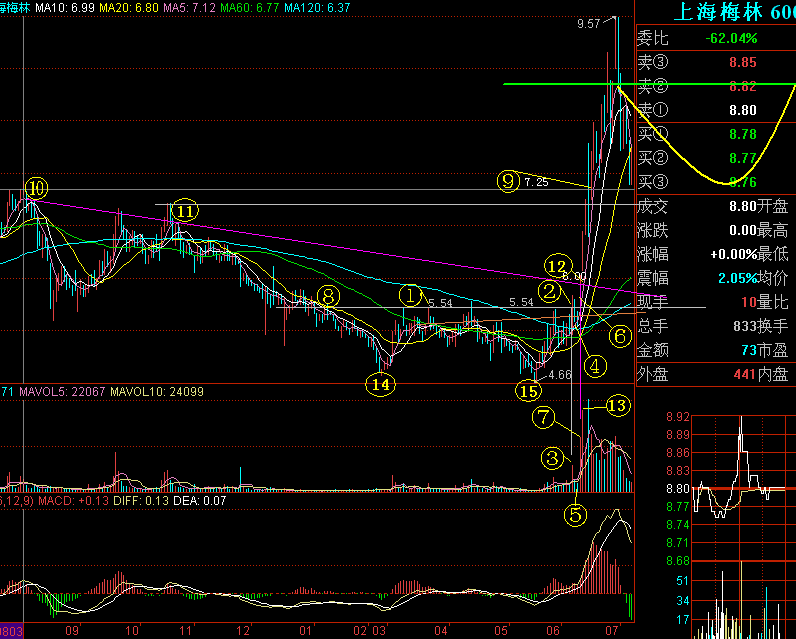
Task: Select the circled number 8 annotation
Action: pyautogui.click(x=326, y=295)
